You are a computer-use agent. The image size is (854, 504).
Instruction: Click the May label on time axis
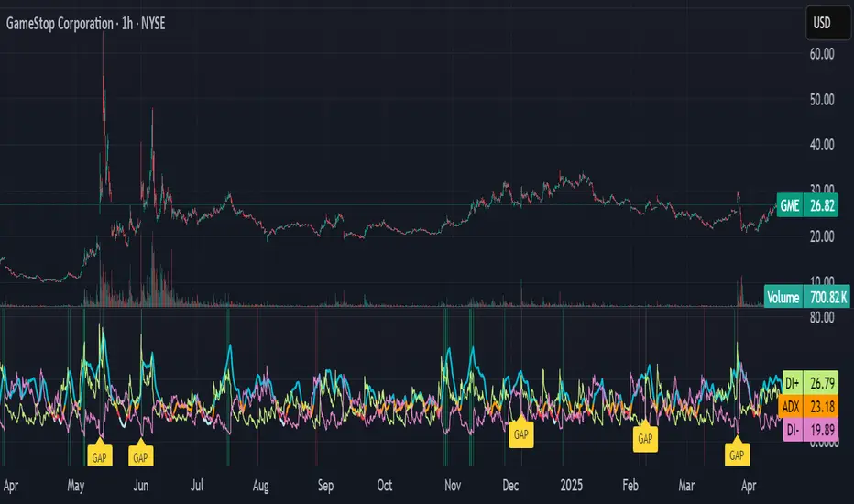(x=76, y=485)
